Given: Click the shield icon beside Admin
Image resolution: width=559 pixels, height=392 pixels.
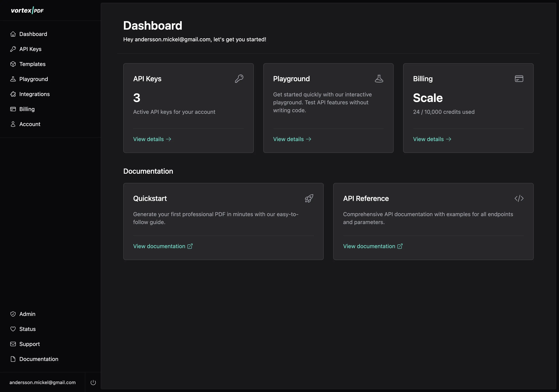Looking at the screenshot, I should pos(13,314).
